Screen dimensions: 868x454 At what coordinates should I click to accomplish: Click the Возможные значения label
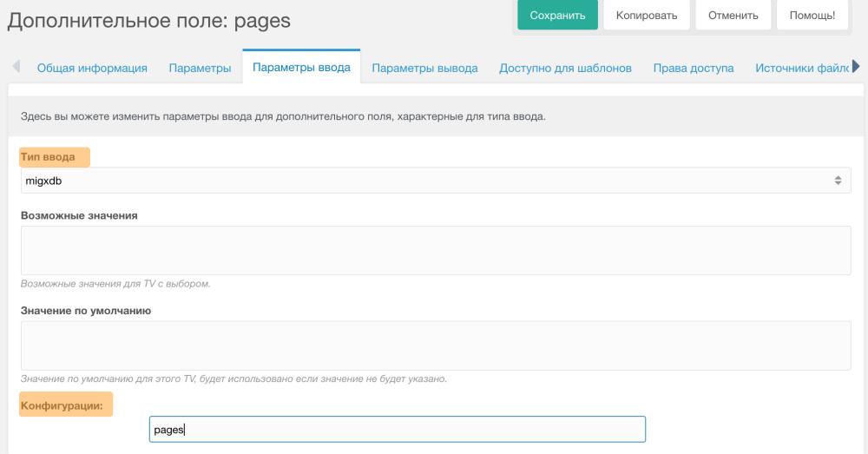tap(79, 215)
